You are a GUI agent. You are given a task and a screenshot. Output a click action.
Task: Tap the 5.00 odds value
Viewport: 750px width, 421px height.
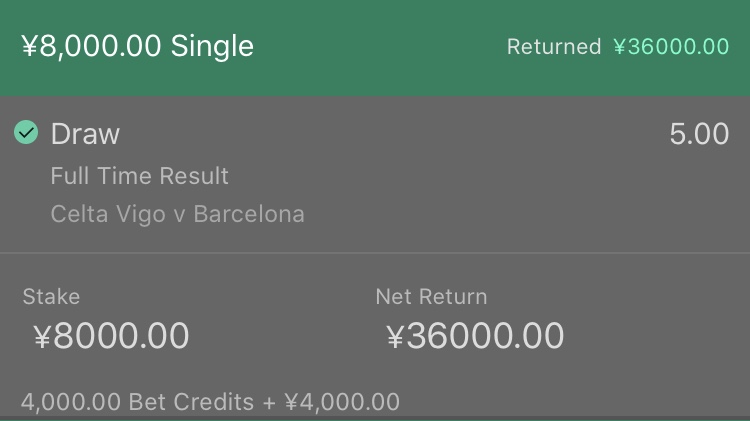tap(699, 133)
